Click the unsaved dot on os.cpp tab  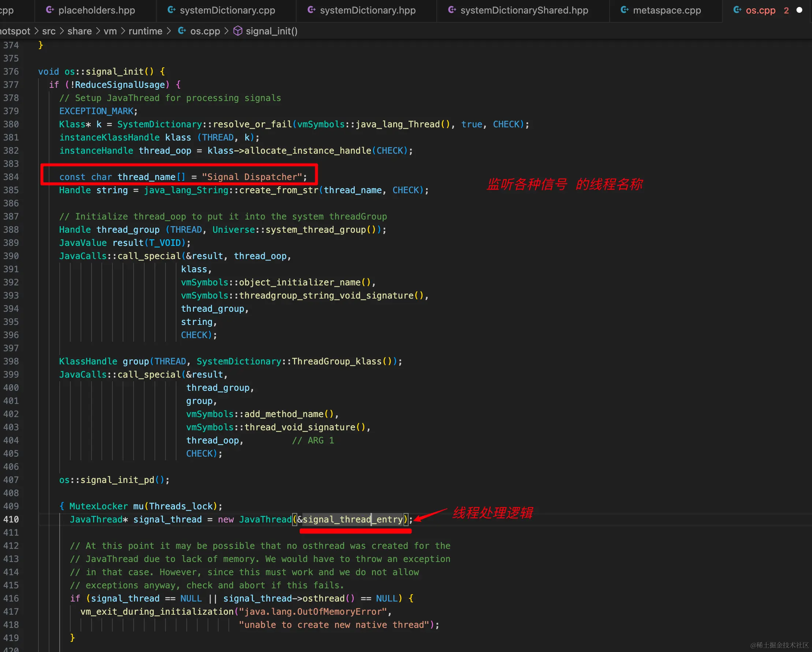799,10
